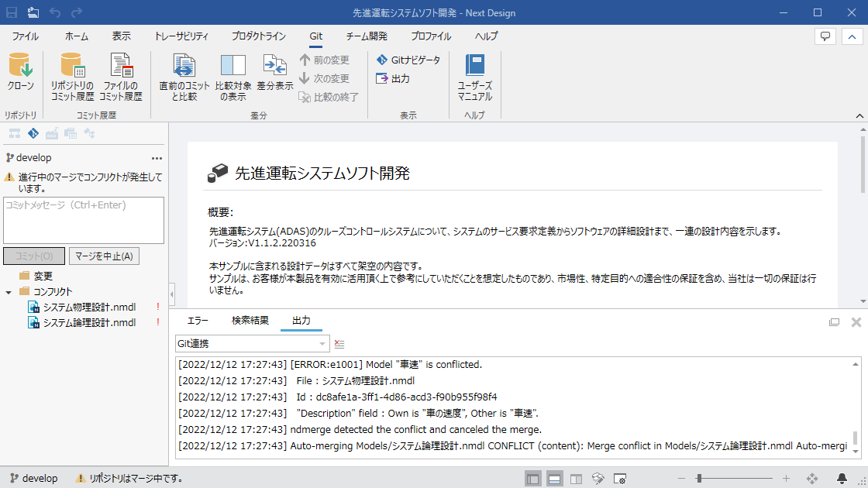
Task: Open the 表示 ribbon tab
Action: 121,36
